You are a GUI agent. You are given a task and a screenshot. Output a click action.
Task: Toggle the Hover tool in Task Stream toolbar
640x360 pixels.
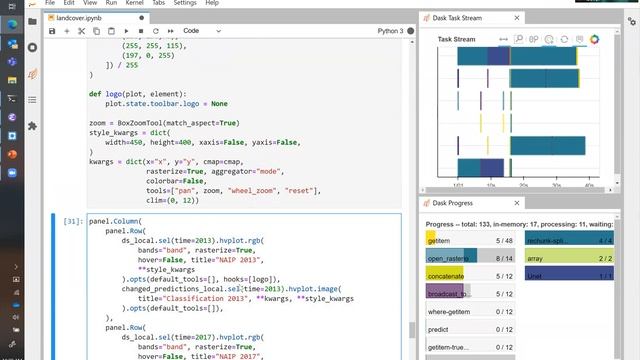(x=579, y=39)
